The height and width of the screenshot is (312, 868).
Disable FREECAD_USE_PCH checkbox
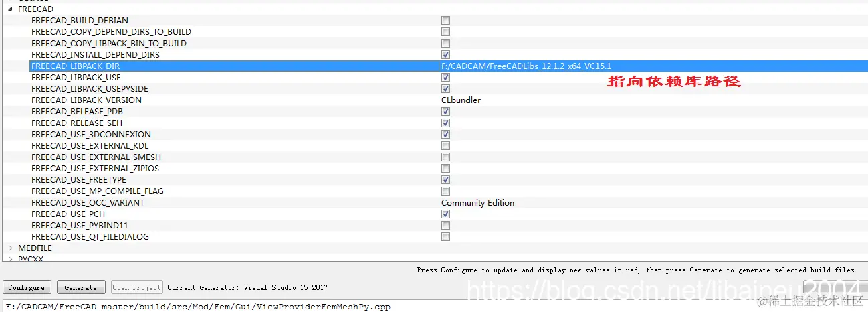(445, 214)
